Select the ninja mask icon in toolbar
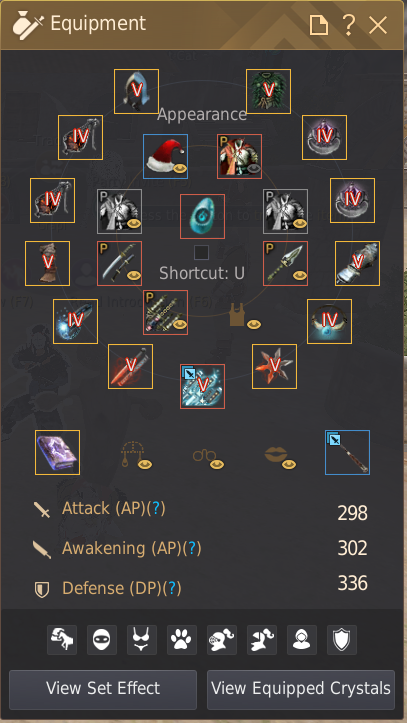The image size is (407, 723). click(x=102, y=640)
